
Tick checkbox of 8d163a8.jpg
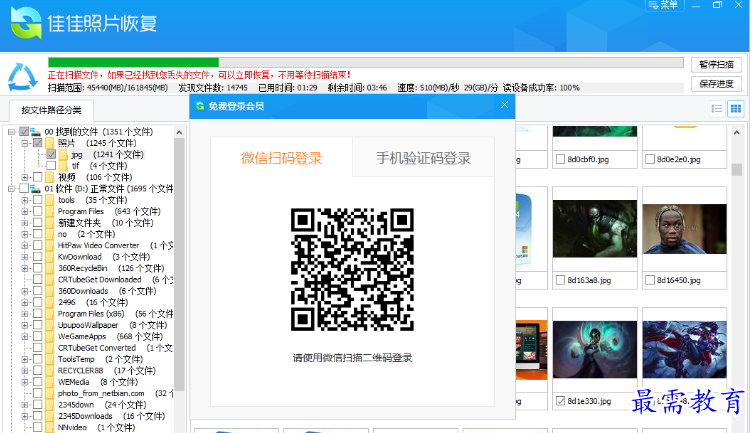tap(560, 280)
